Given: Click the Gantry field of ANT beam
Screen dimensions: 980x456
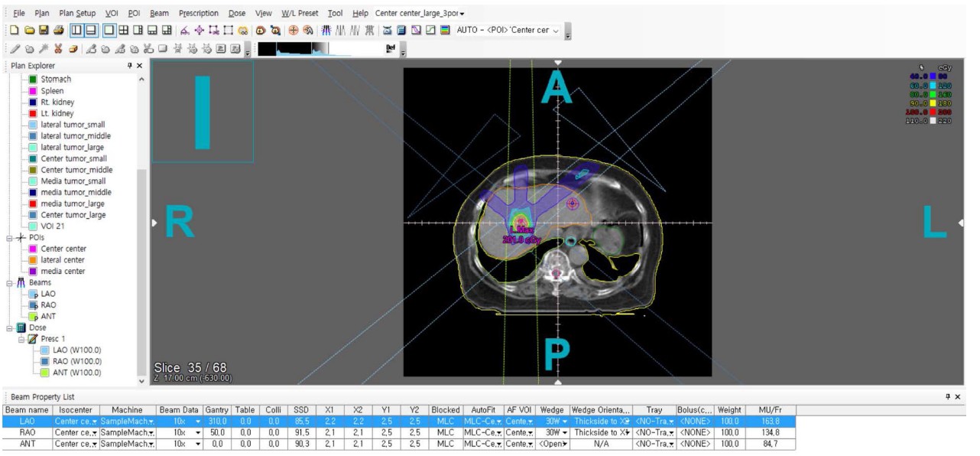Looking at the screenshot, I should pyautogui.click(x=216, y=444).
